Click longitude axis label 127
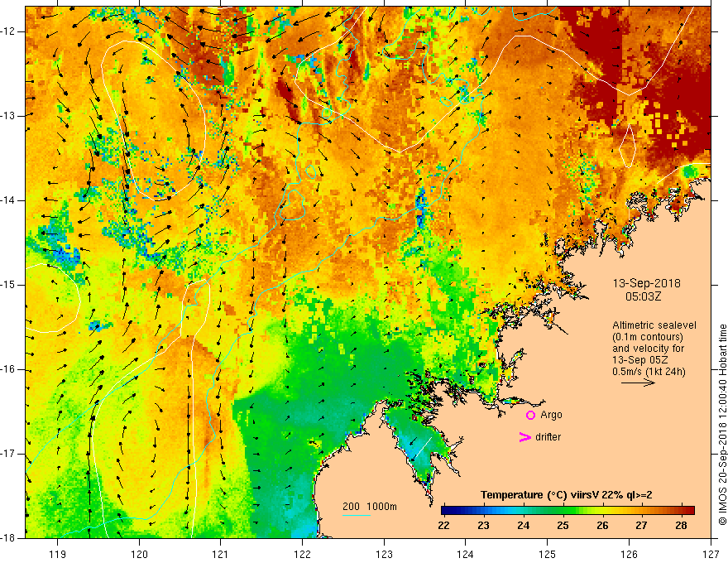Image resolution: width=728 pixels, height=563 pixels. pos(711,554)
